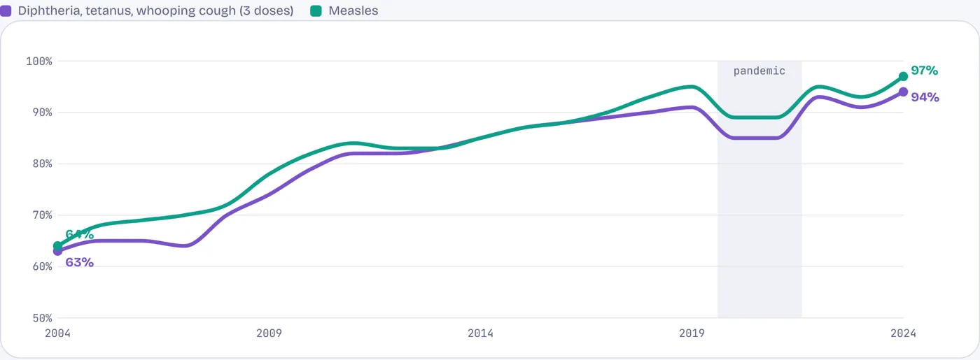Click the 97% Measles value label
Image resolution: width=980 pixels, height=360 pixels.
click(x=924, y=71)
